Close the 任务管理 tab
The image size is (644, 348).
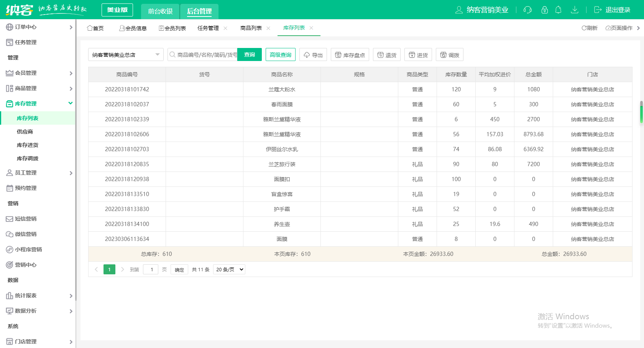225,28
